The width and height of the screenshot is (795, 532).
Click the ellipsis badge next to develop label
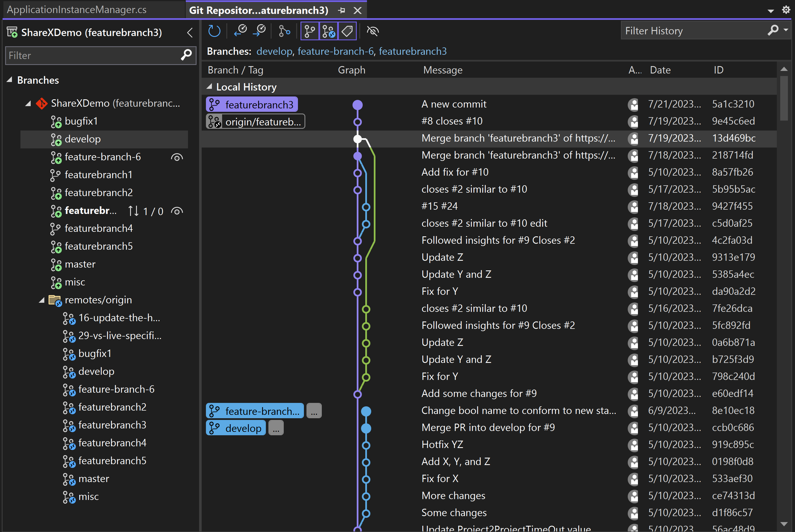pos(276,428)
